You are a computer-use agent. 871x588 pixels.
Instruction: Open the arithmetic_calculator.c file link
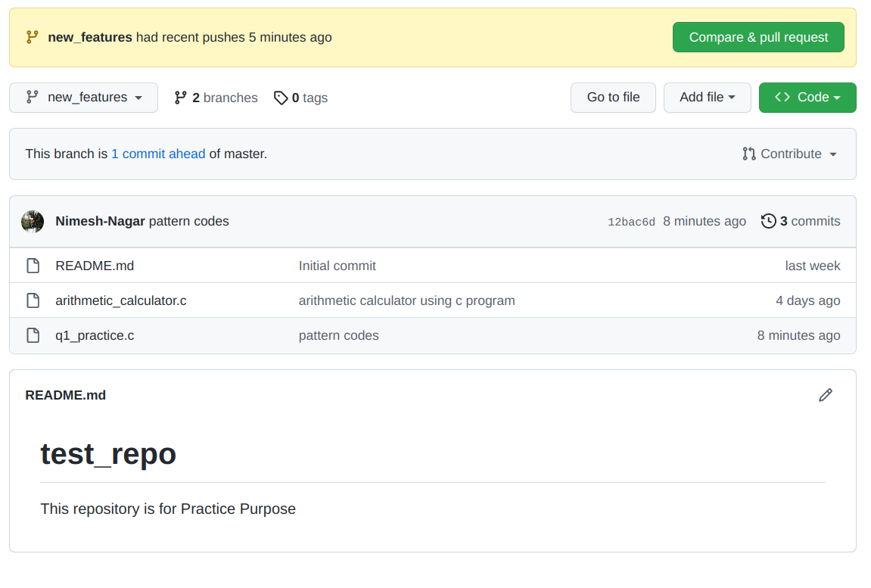tap(121, 300)
